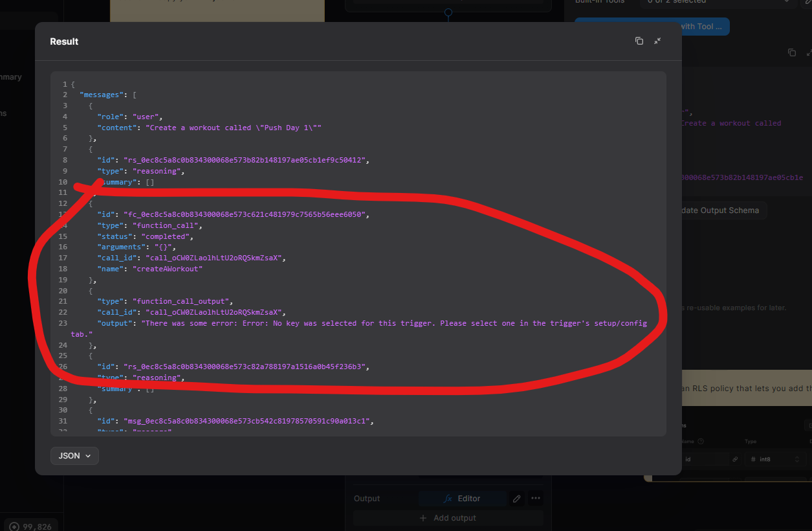Image resolution: width=812 pixels, height=531 pixels.
Task: Copy the background panel output via copy icon
Action: click(791, 52)
